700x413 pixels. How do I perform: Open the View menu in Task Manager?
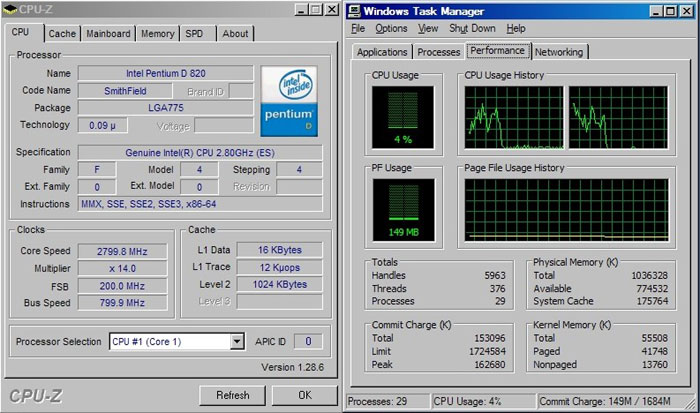click(428, 29)
